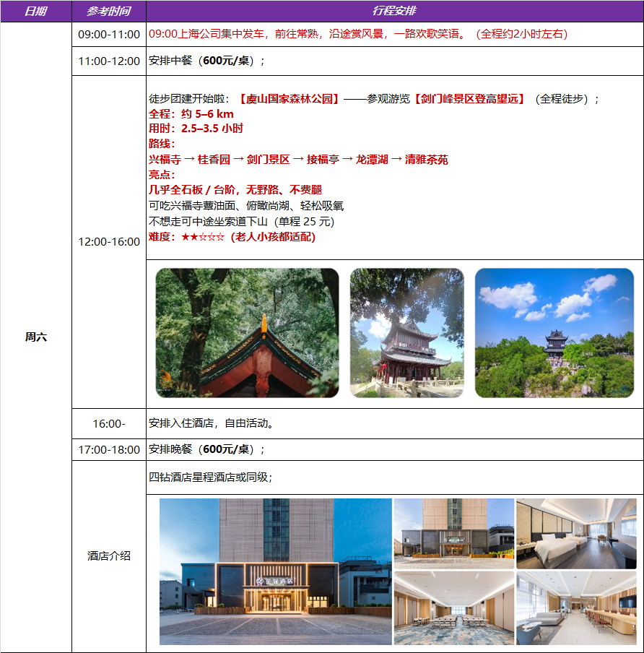Image resolution: width=644 pixels, height=653 pixels.
Task: Select the 安排晚餐 dinner row text
Action: [x=206, y=449]
